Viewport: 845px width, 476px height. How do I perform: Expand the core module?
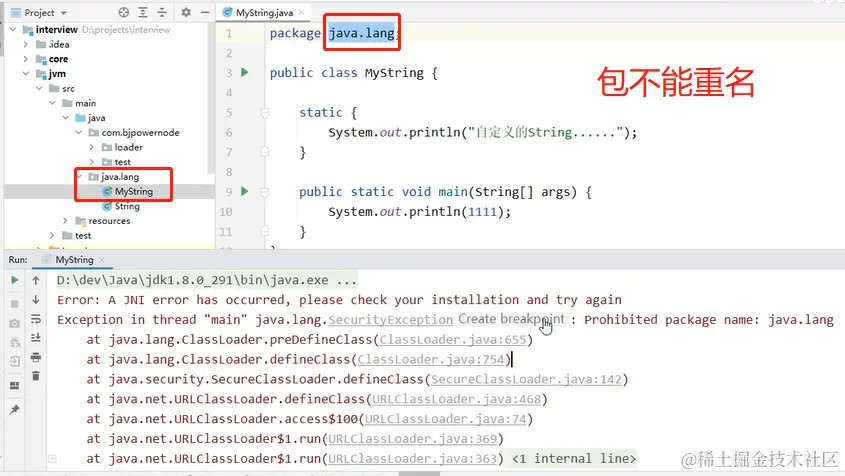pyautogui.click(x=25, y=59)
